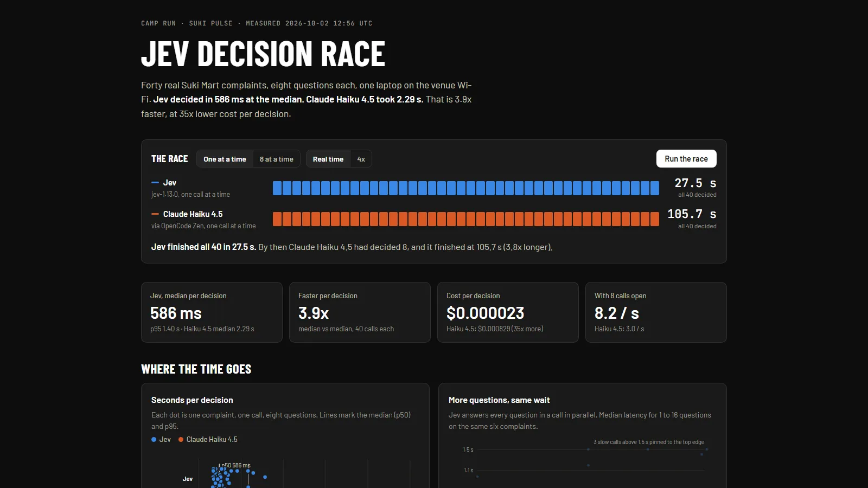Click the 3 slow calls annotation
This screenshot has width=868, height=488.
pyautogui.click(x=649, y=442)
